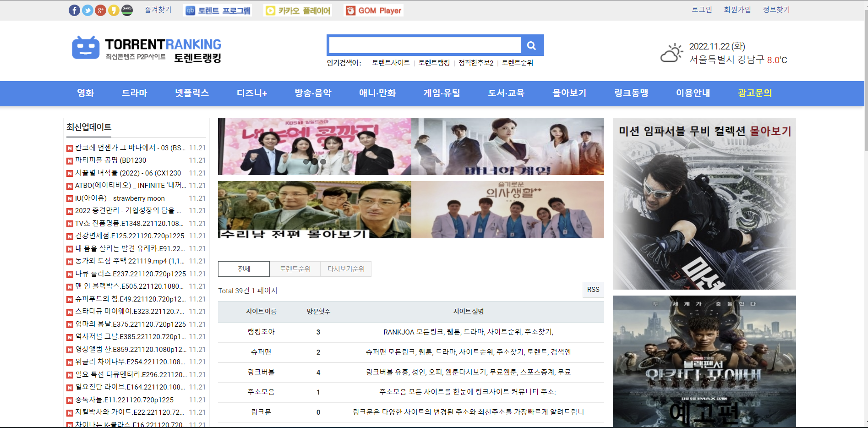Click the TorrentRanking robot logo
The width and height of the screenshot is (868, 428).
click(86, 47)
